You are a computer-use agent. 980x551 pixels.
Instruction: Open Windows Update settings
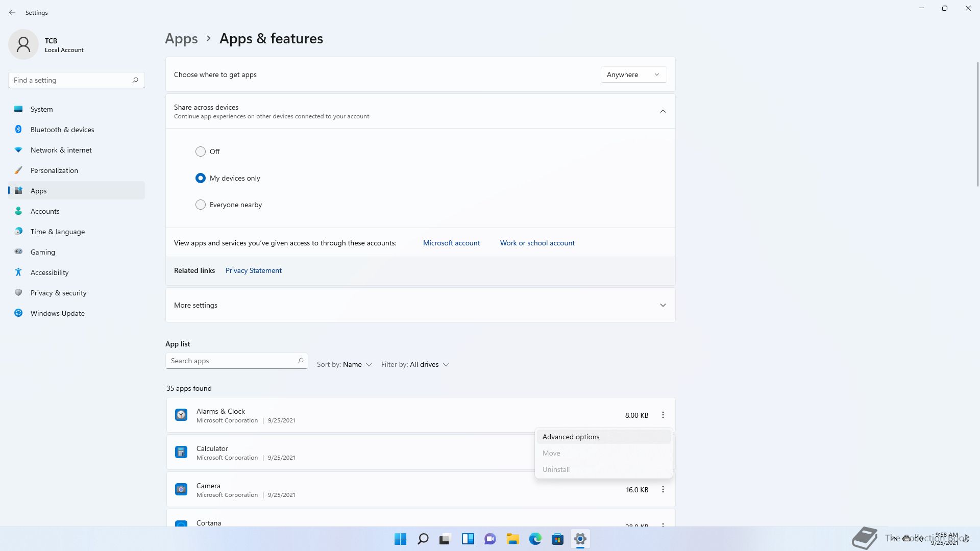[77, 313]
